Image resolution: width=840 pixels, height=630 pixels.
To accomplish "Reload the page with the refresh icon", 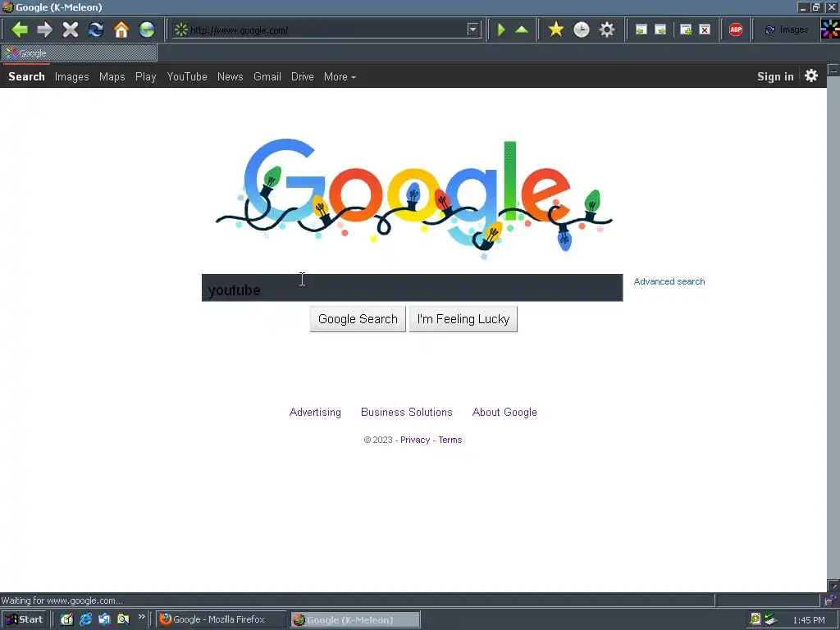I will 96,30.
